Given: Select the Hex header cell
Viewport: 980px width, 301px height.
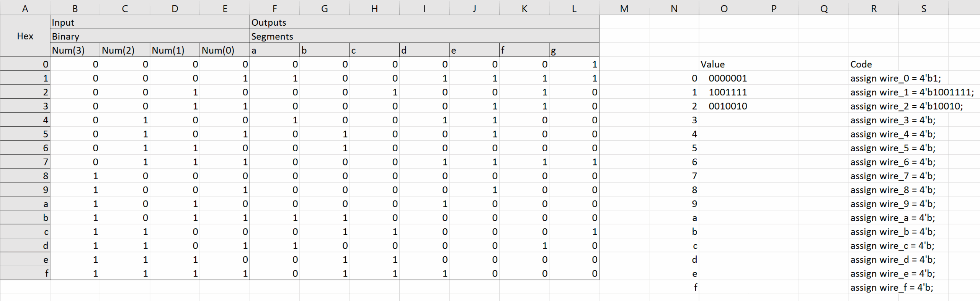Looking at the screenshot, I should [25, 36].
